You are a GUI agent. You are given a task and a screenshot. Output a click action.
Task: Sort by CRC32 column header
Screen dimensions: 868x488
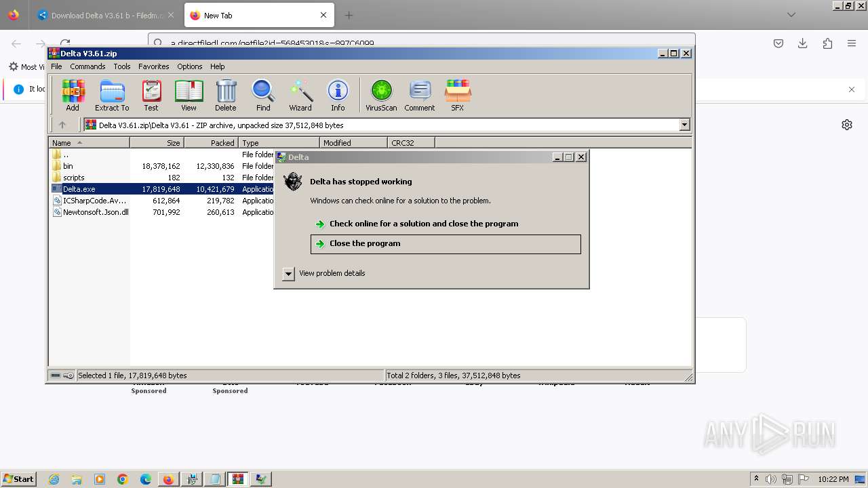411,142
